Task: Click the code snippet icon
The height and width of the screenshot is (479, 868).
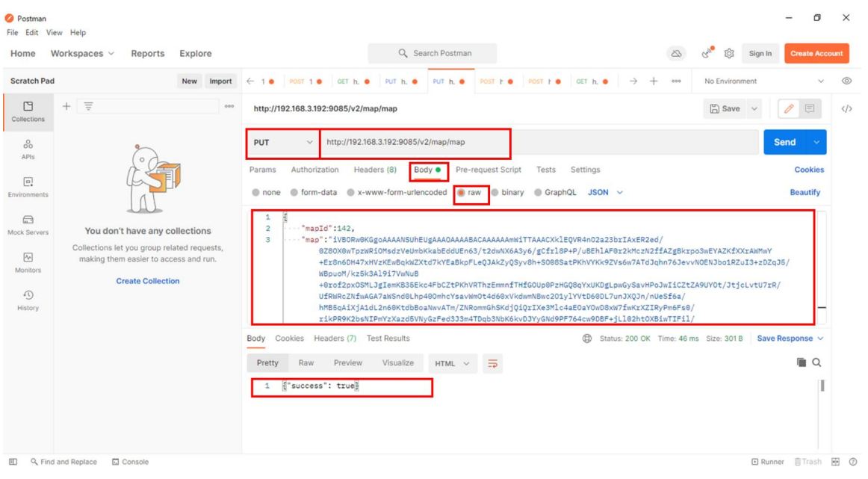Action: click(x=846, y=109)
